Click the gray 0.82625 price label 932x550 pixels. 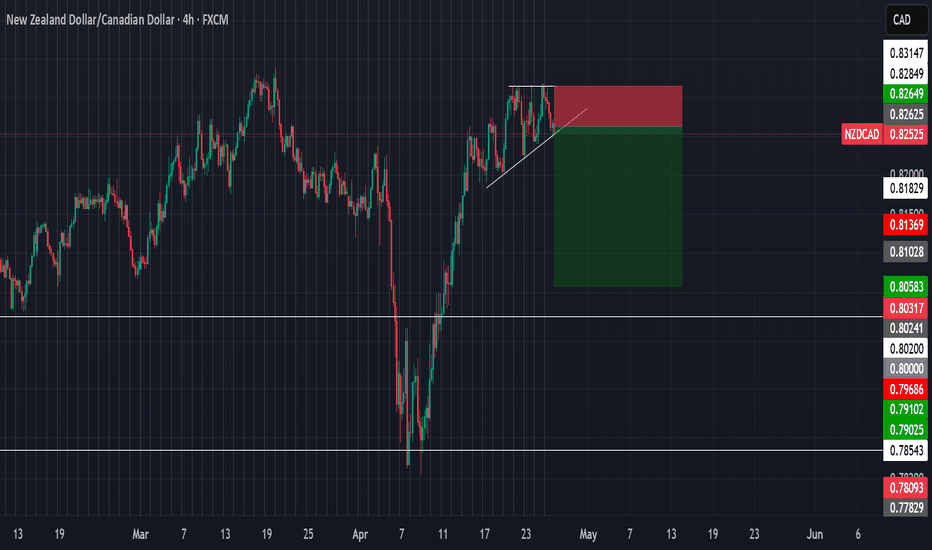[906, 114]
